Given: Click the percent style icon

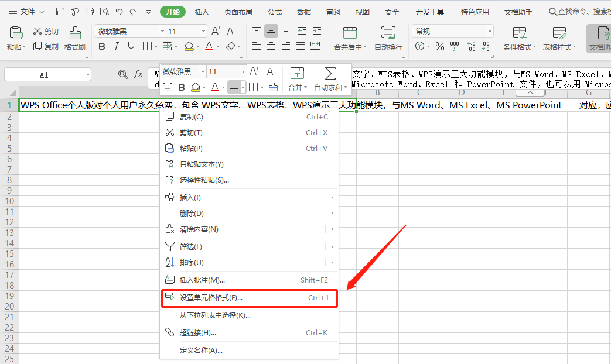Looking at the screenshot, I should coord(440,47).
